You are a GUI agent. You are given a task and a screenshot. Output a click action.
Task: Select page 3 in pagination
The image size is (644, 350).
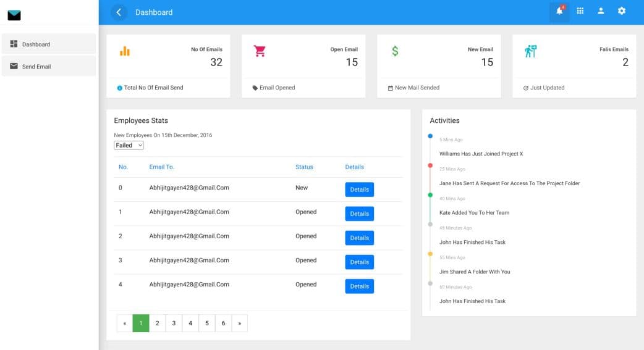pos(174,323)
